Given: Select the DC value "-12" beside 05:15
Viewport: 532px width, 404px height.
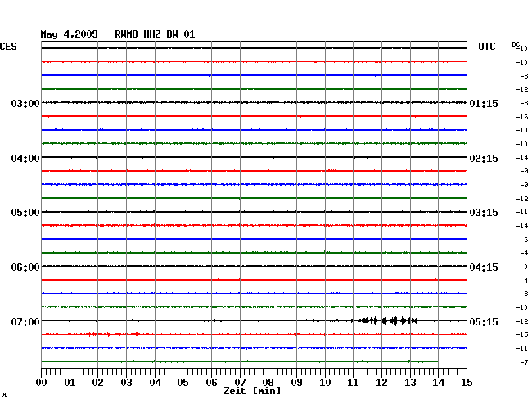Looking at the screenshot, I should 522,321.
